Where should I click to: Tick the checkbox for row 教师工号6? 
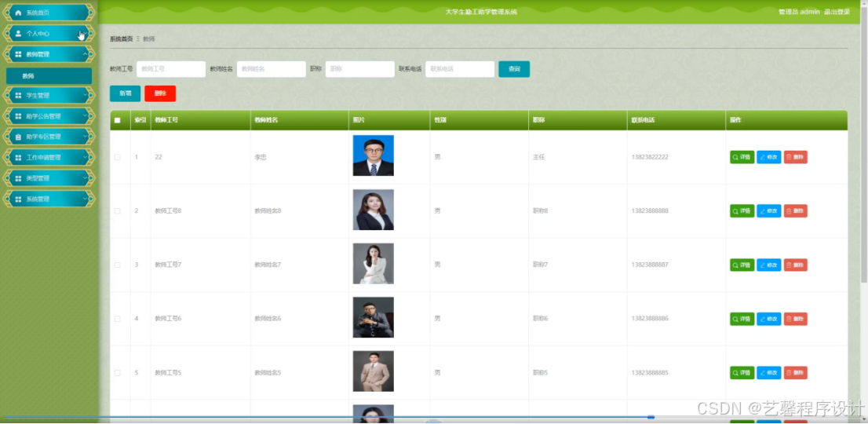tap(118, 319)
